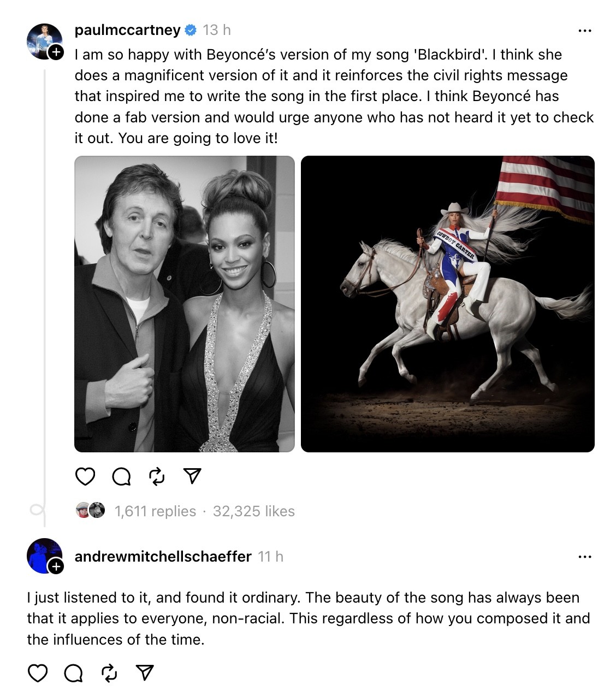The height and width of the screenshot is (696, 616).
Task: Follow paulmccartney using avatar plus badge
Action: (56, 52)
